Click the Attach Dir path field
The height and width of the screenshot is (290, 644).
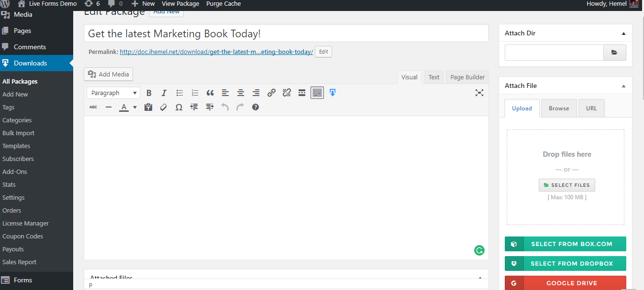(x=554, y=53)
